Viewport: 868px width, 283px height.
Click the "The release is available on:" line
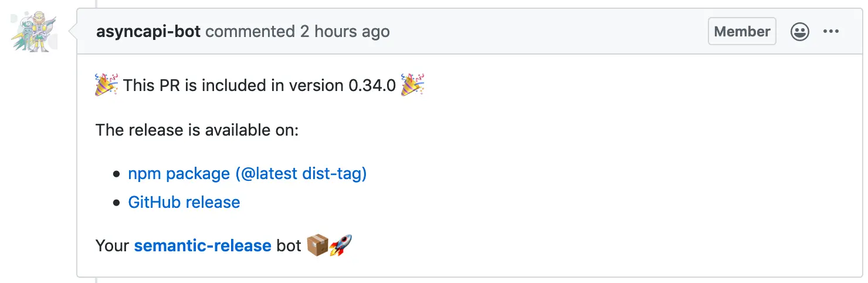[x=197, y=130]
